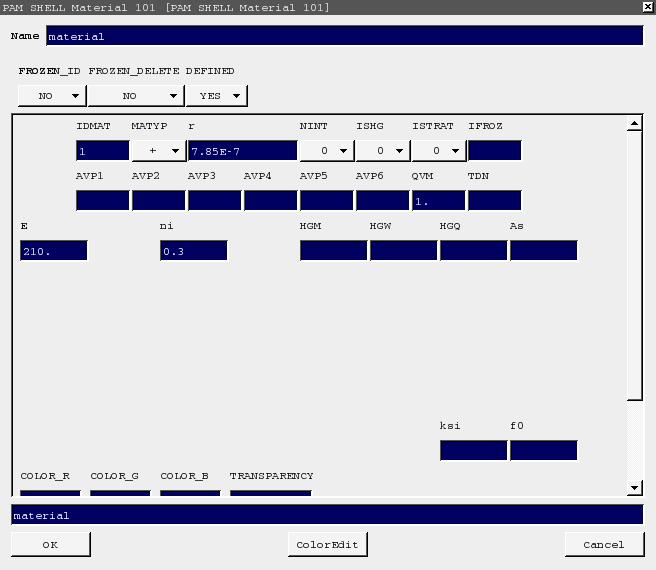656x570 pixels.
Task: Click the HGM input field
Action: pos(334,250)
